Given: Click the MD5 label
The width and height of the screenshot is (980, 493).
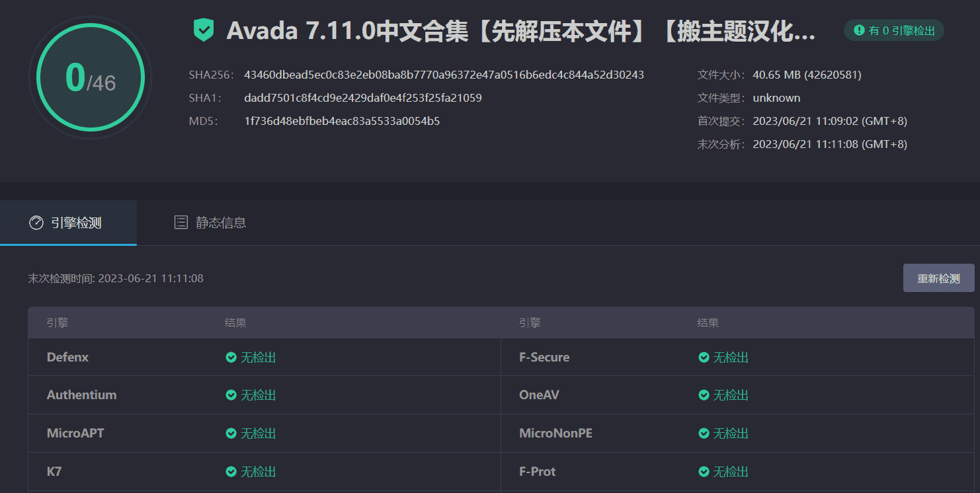Looking at the screenshot, I should click(x=204, y=121).
